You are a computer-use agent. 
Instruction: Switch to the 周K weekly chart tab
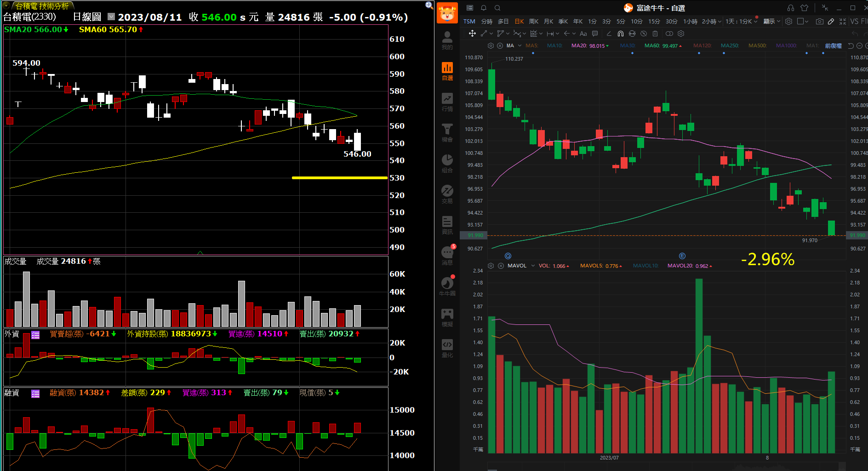pos(533,21)
